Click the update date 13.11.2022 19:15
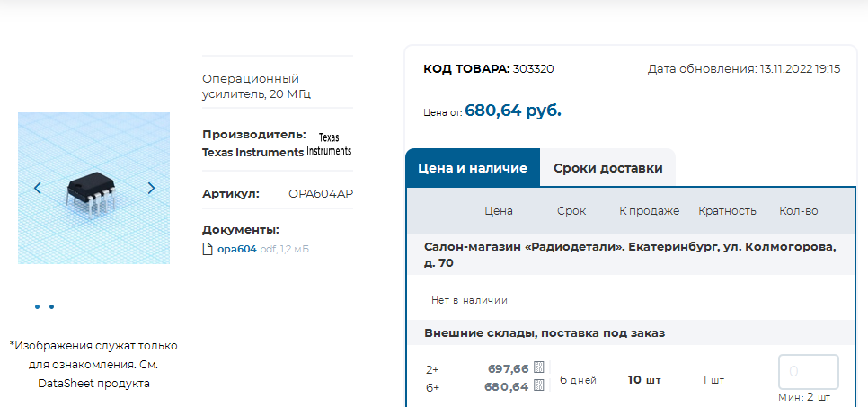868x407 pixels. [x=800, y=69]
